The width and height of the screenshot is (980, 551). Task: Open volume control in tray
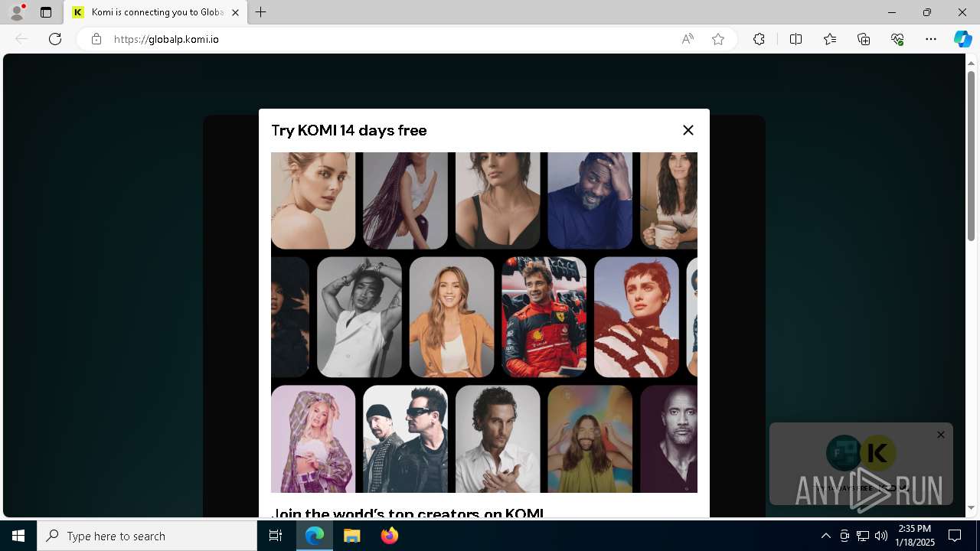[x=880, y=536]
